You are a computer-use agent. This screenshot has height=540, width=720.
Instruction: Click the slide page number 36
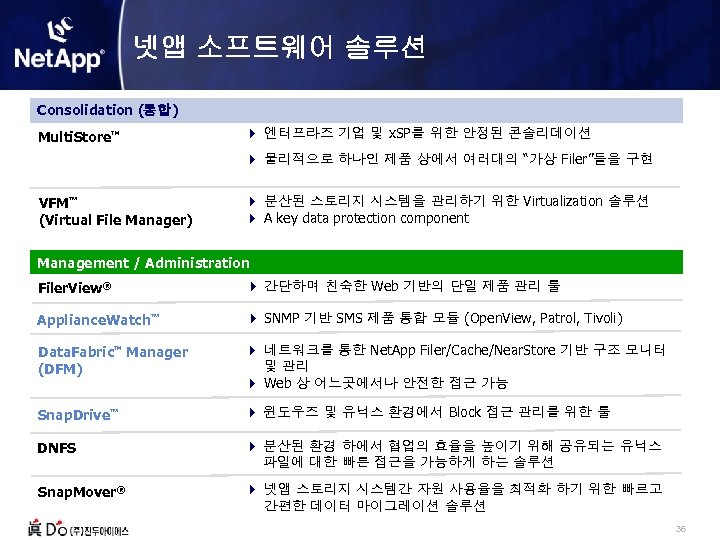pyautogui.click(x=681, y=529)
